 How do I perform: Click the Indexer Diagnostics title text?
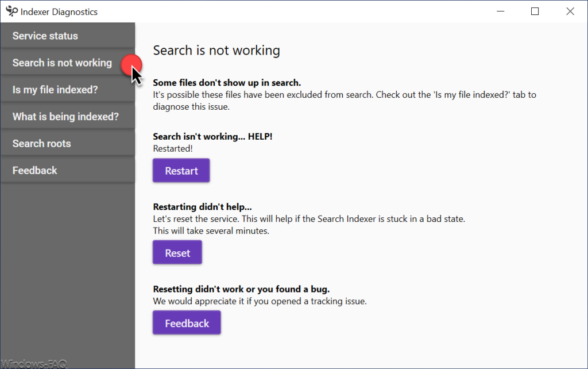point(59,11)
